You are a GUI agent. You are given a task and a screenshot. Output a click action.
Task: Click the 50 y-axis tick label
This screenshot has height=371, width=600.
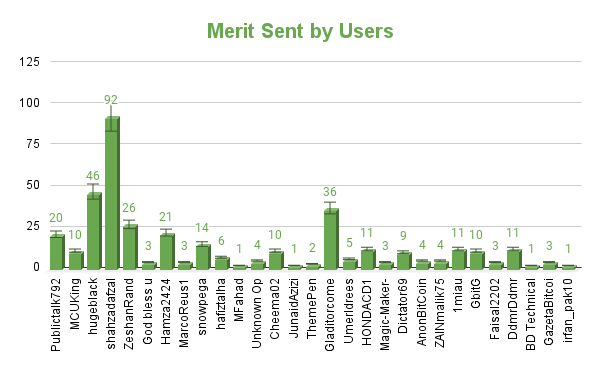click(34, 185)
